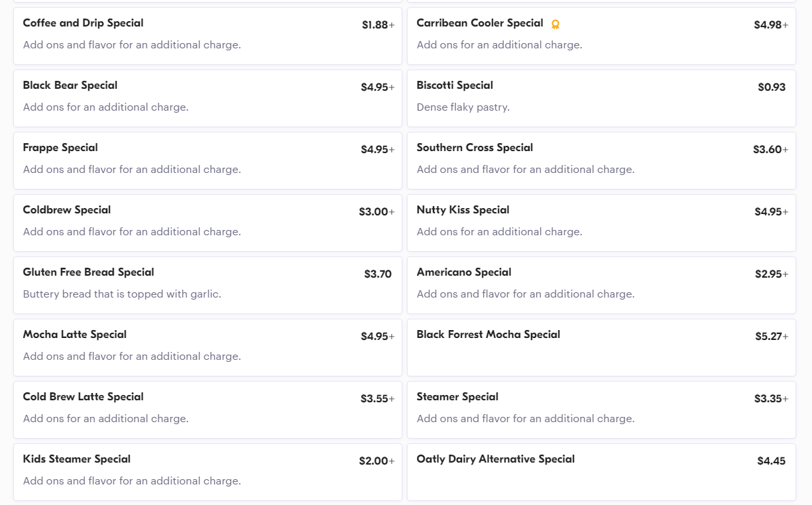
Task: Click the $5.27+ price on Black Forrest Mocha
Action: [x=771, y=337]
